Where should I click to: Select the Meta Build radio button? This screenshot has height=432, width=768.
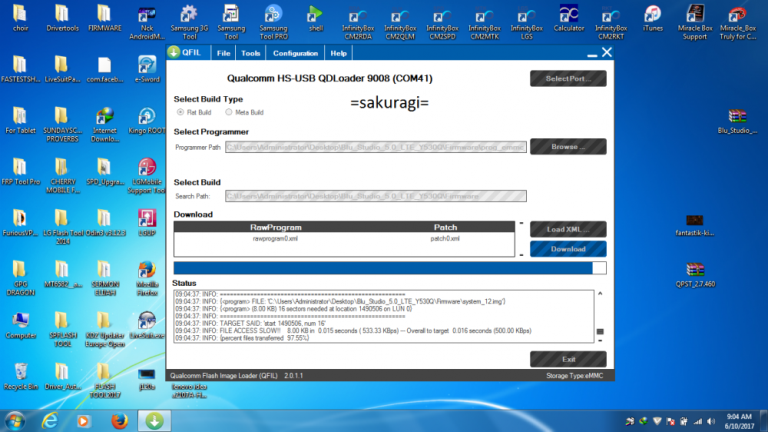point(229,112)
